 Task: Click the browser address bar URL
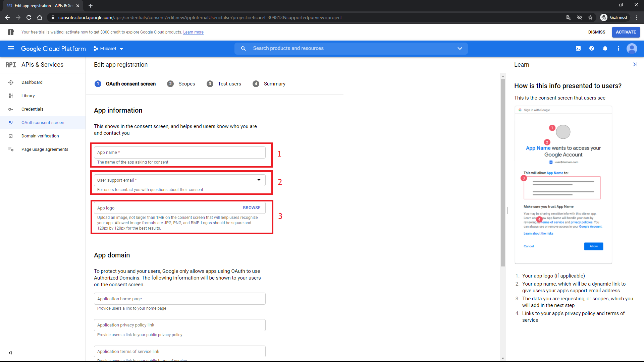(200, 17)
